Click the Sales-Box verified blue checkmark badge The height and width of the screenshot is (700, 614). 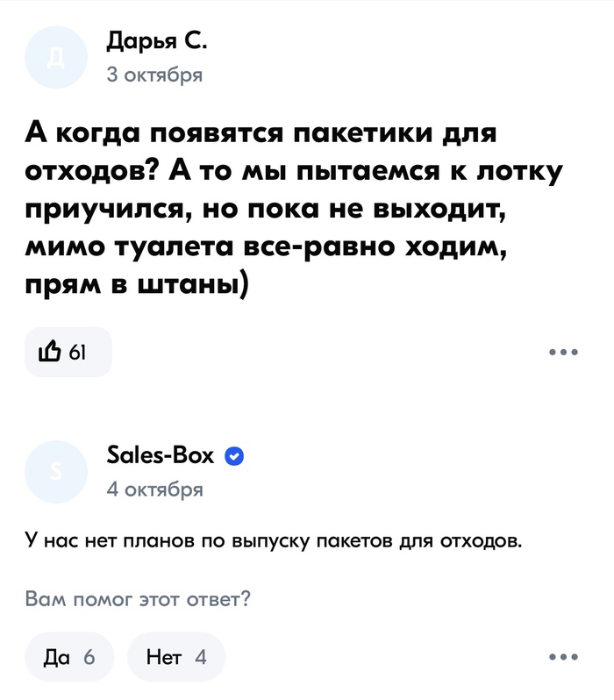(x=234, y=456)
